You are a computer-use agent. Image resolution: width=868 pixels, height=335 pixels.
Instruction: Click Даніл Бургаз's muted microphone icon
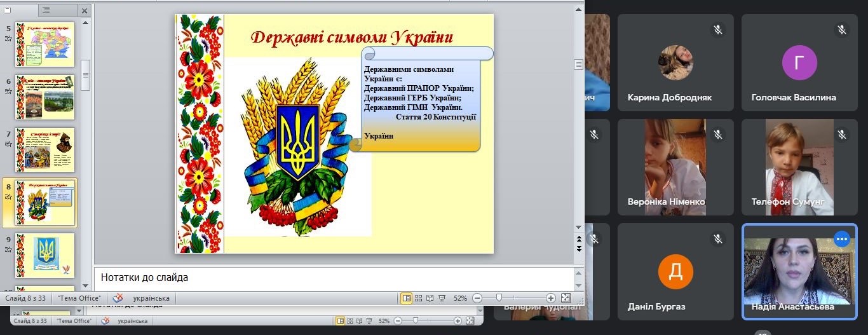pos(718,239)
